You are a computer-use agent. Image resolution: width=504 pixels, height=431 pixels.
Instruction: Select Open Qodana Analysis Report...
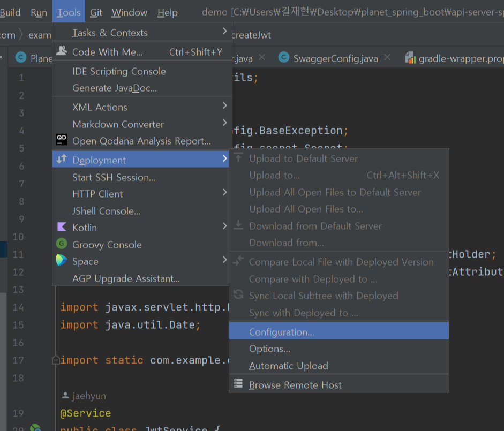point(142,141)
